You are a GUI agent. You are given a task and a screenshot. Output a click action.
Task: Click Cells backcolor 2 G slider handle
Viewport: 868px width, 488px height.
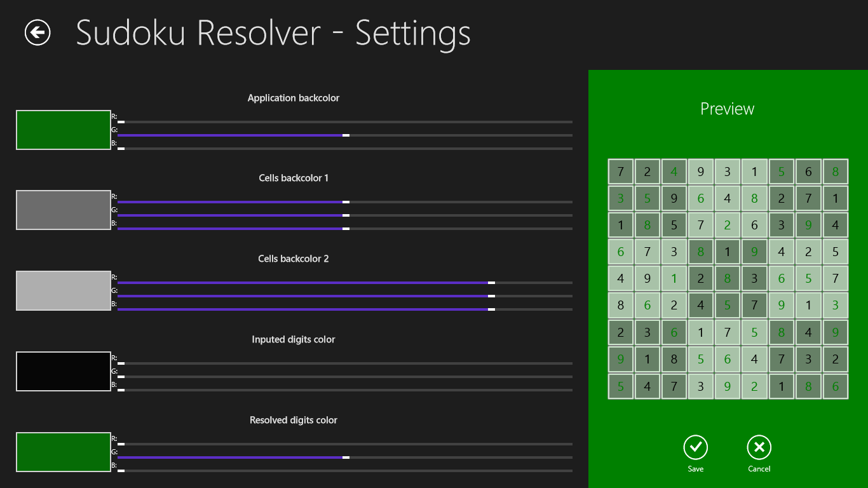491,296
